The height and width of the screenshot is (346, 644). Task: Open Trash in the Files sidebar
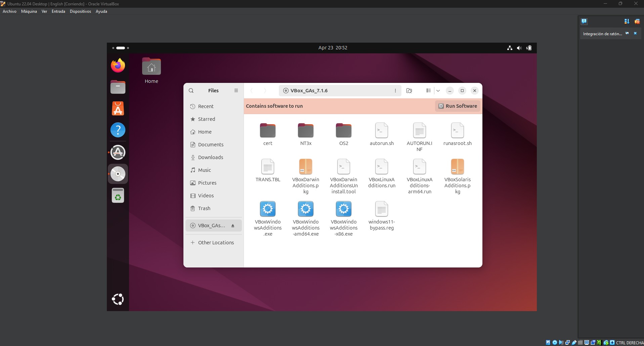214,208
